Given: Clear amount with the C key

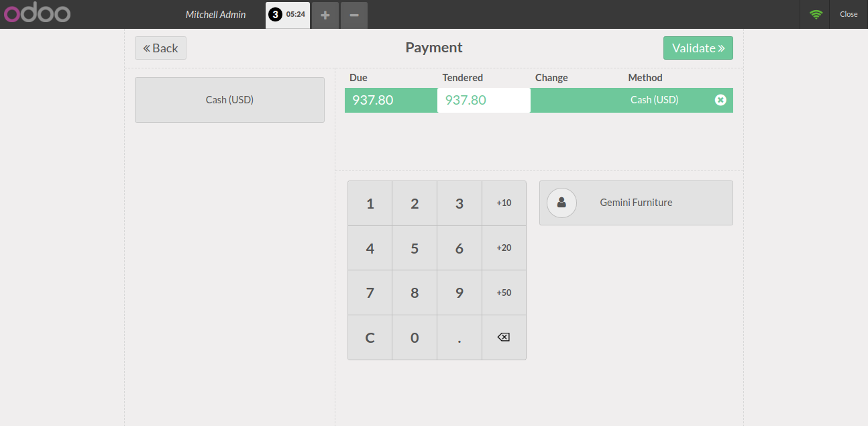Looking at the screenshot, I should [370, 337].
